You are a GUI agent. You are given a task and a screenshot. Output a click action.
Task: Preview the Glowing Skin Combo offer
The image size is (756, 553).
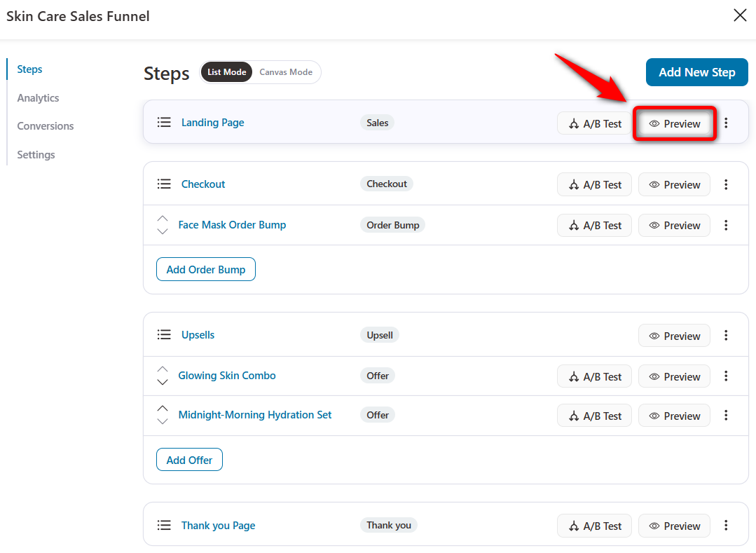[x=674, y=376]
